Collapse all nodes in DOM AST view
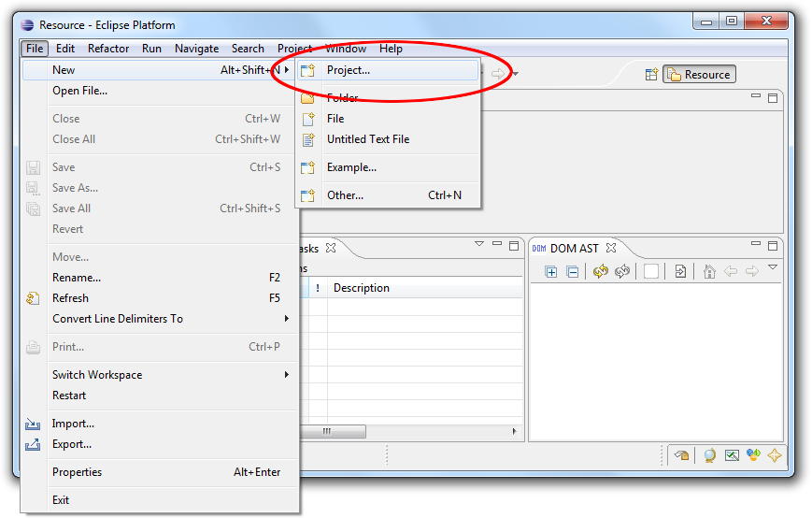The height and width of the screenshot is (518, 812). pyautogui.click(x=572, y=271)
